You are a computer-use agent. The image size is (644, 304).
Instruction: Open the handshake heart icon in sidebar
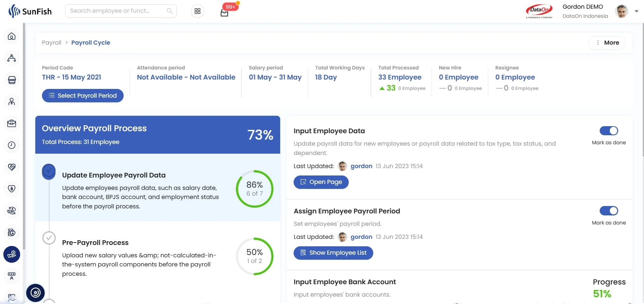coord(12,167)
